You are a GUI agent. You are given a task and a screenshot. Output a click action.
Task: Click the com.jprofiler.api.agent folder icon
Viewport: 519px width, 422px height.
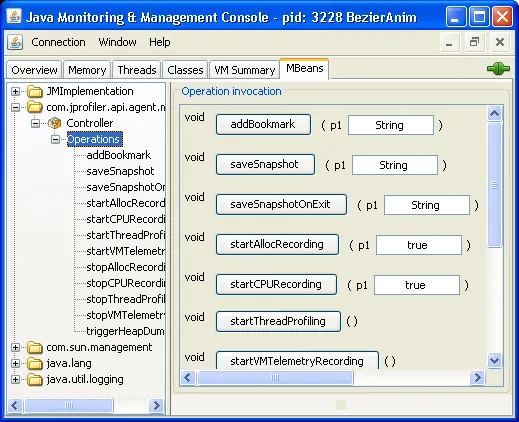point(35,107)
